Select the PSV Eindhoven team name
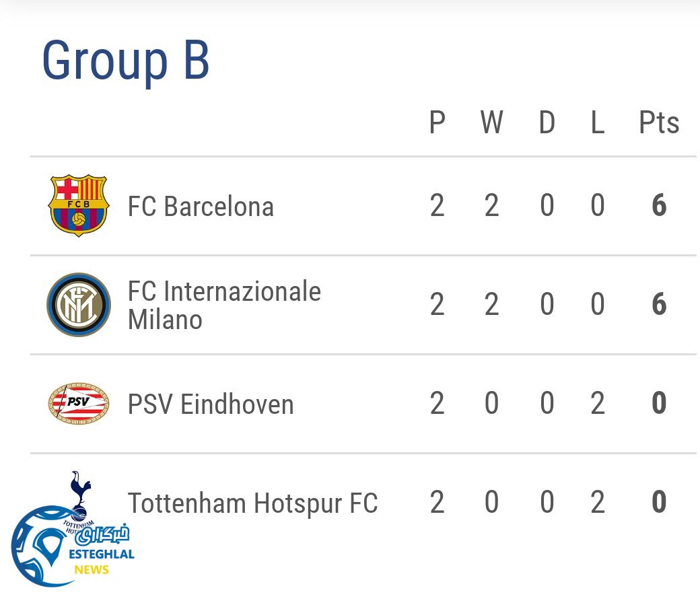 pos(211,404)
